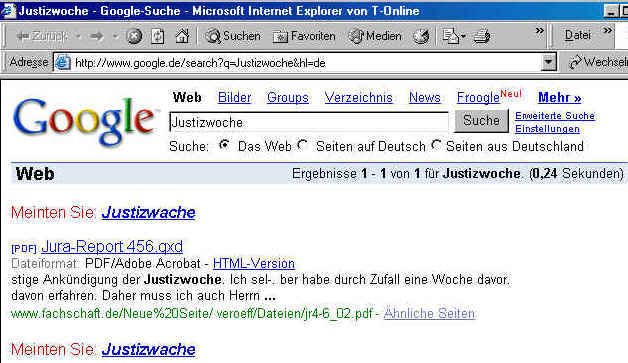The height and width of the screenshot is (363, 628).
Task: Open the Datei menu
Action: (x=578, y=36)
